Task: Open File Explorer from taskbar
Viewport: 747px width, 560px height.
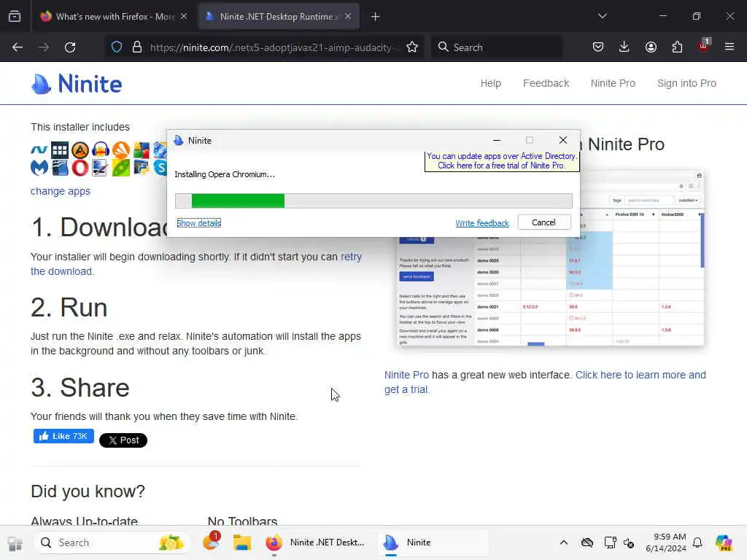Action: tap(241, 542)
